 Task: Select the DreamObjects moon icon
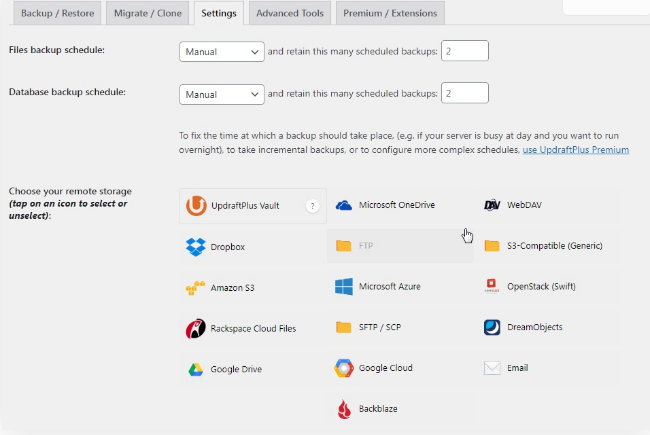tap(492, 327)
